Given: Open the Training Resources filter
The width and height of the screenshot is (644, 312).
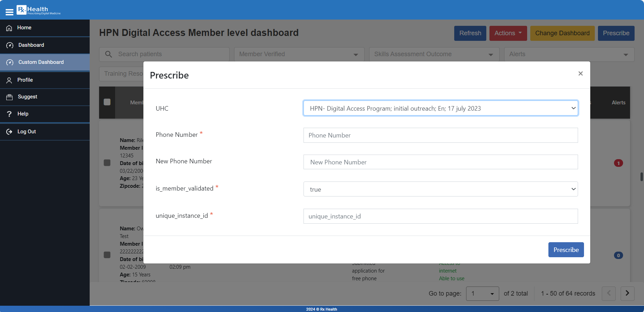Looking at the screenshot, I should [122, 74].
